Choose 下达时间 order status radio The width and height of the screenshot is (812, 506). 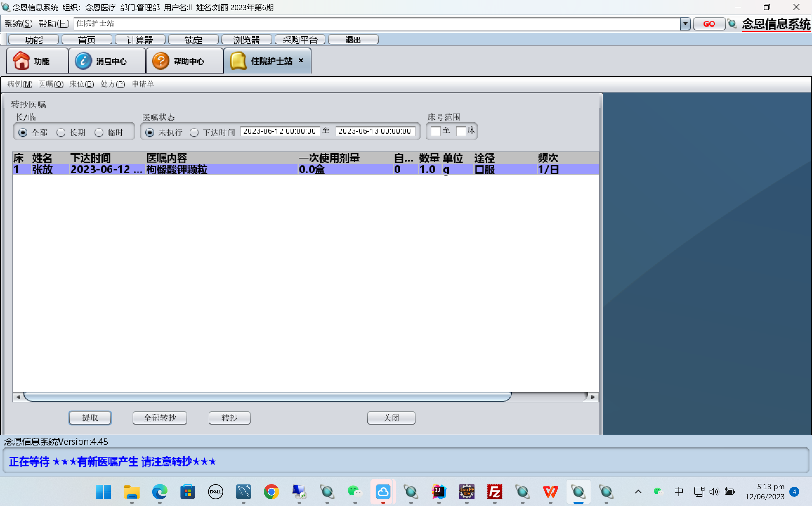(194, 132)
